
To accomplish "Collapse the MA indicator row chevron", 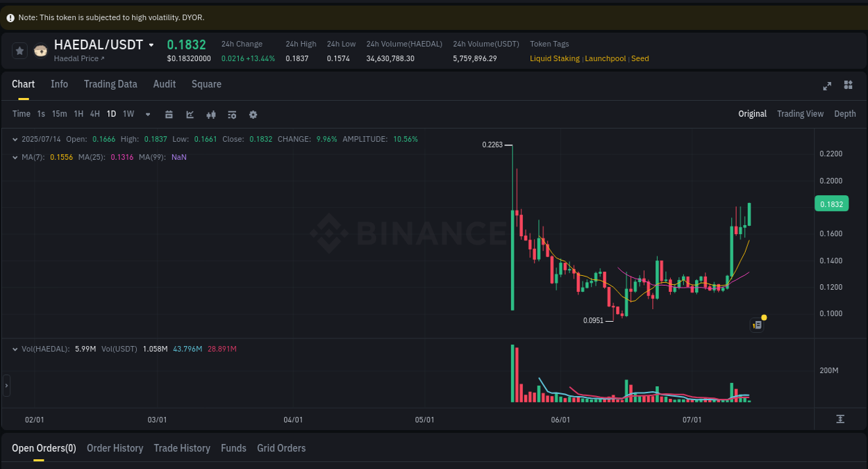I will [14, 157].
